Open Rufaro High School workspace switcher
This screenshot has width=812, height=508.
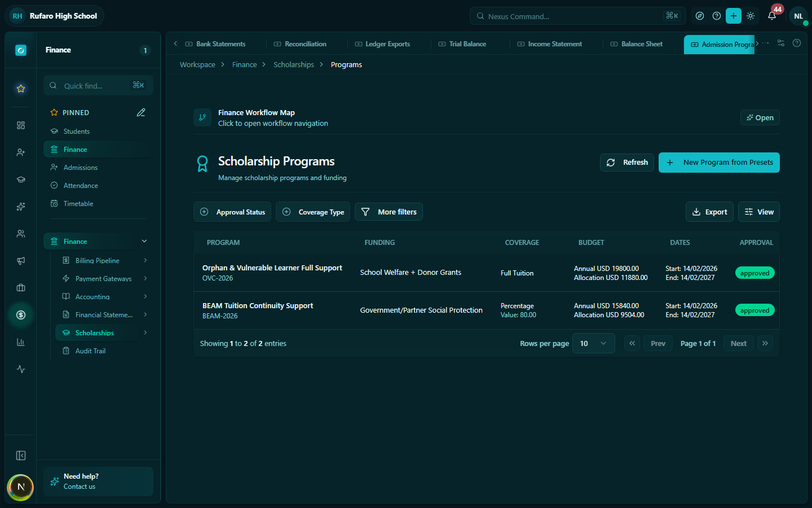[54, 16]
